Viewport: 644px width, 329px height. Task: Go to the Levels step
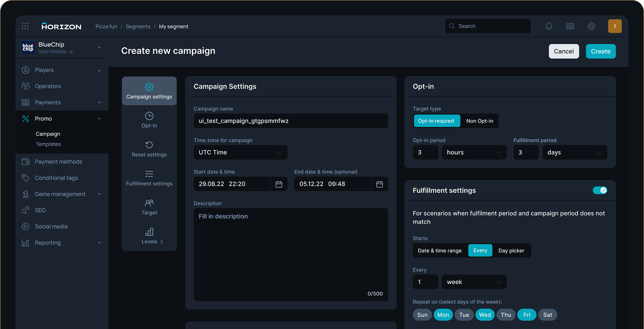tap(149, 236)
